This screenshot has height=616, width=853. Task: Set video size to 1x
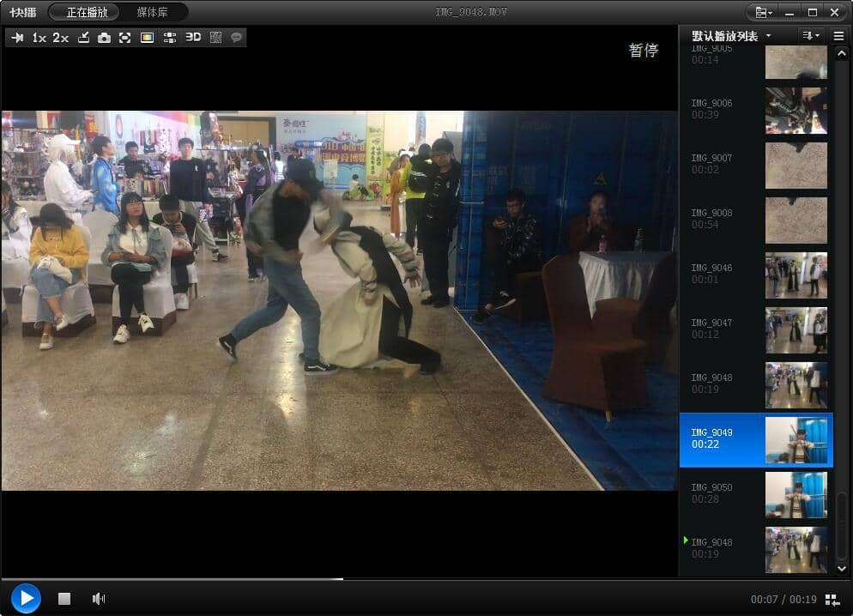pos(39,38)
